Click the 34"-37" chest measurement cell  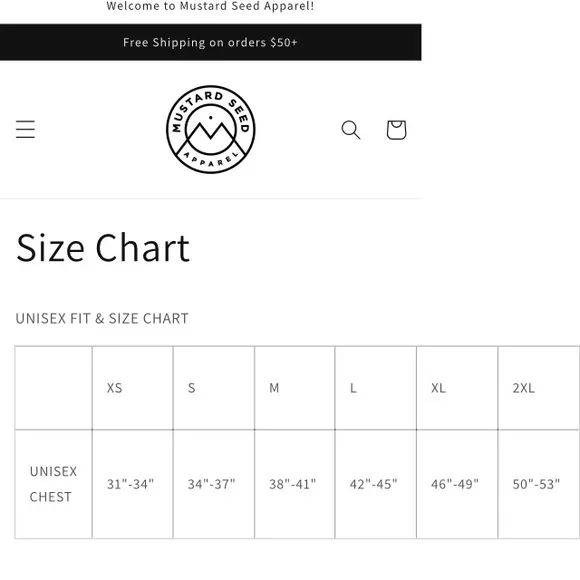tap(213, 484)
